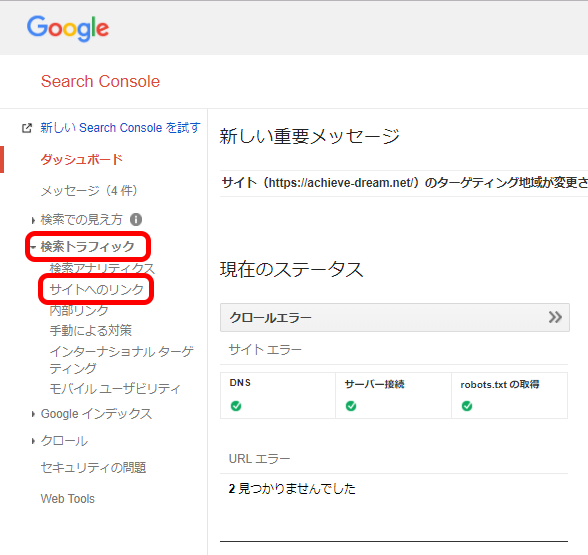Click the サーバー接続 label

pos(374,384)
